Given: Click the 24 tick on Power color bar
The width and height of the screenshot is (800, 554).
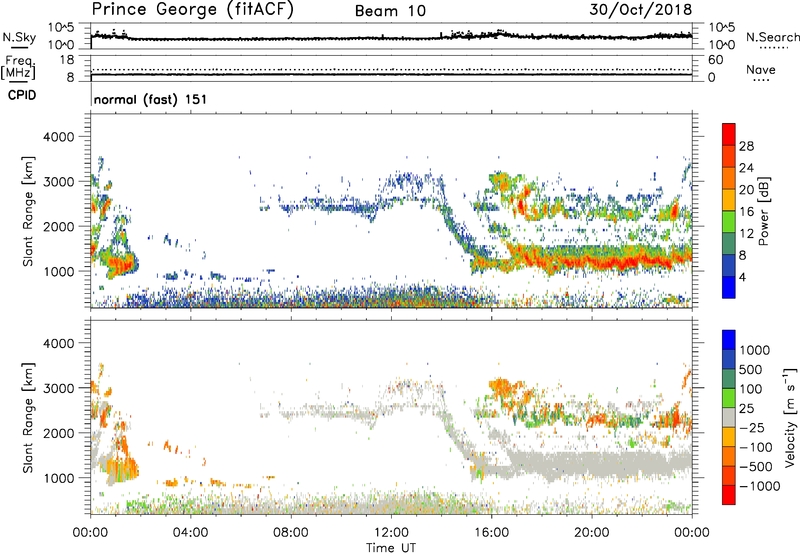Looking at the screenshot, I should point(746,168).
